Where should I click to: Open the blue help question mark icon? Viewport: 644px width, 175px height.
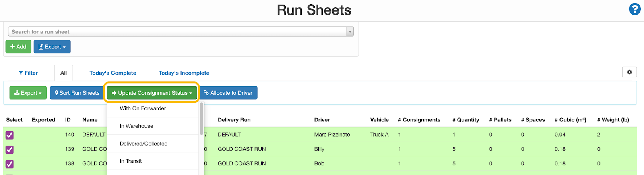pos(634,9)
